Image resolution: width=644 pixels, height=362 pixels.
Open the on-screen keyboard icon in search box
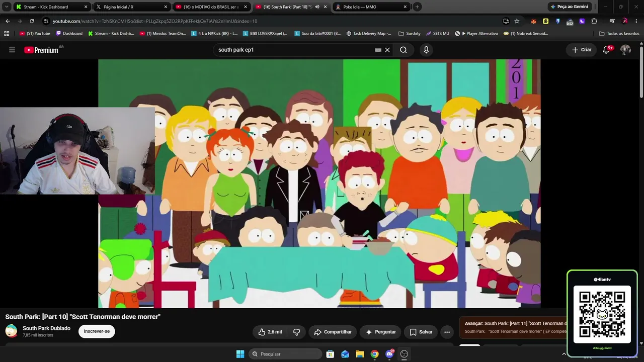378,50
